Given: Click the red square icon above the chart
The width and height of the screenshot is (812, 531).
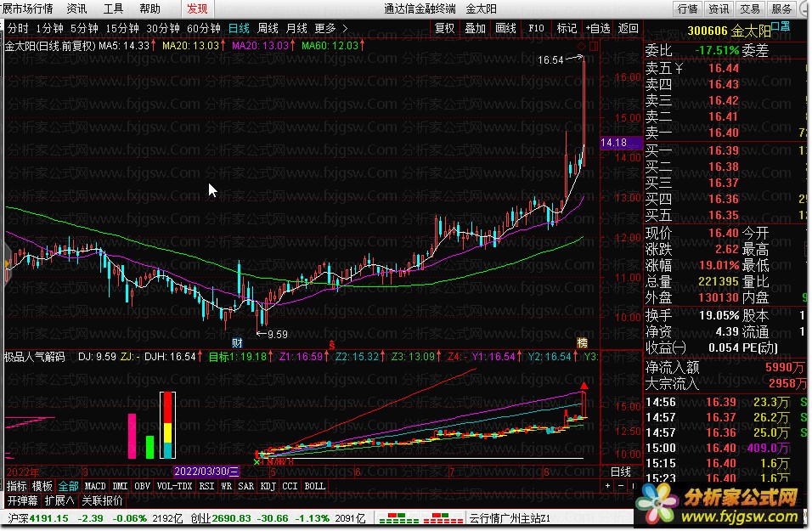Looking at the screenshot, I should pyautogui.click(x=594, y=46).
